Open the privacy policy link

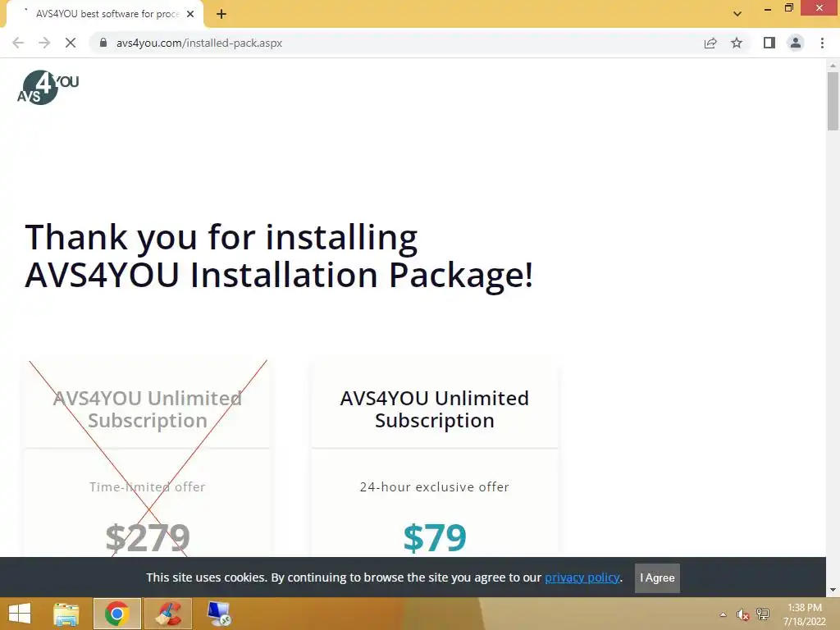[582, 577]
